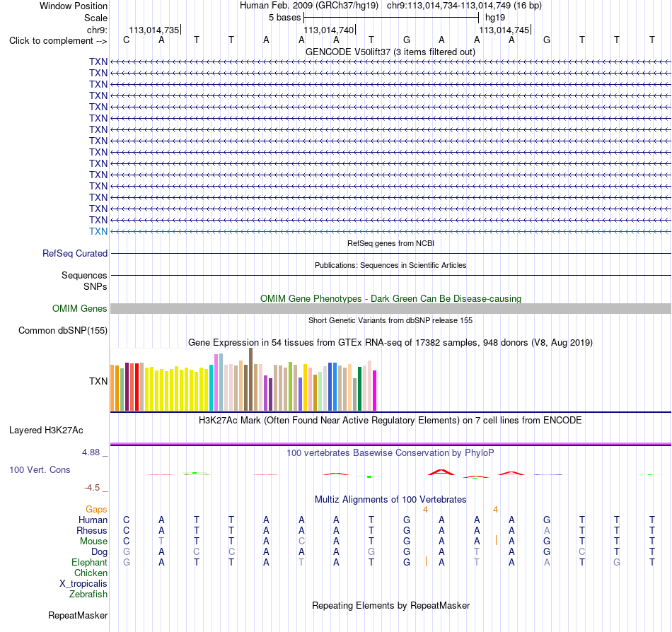672x632 pixels.
Task: Click the 'Layered H3K27Ac' label
Action: [x=46, y=431]
